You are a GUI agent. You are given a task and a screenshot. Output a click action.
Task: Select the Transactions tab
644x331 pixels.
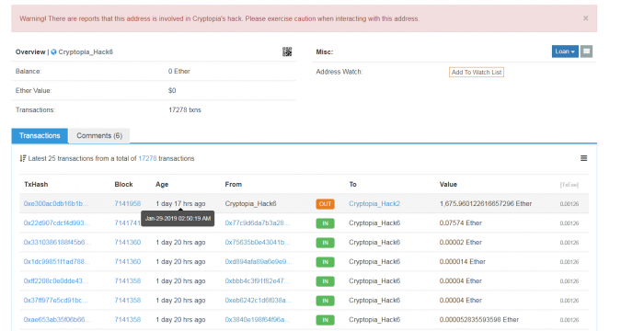pos(40,135)
